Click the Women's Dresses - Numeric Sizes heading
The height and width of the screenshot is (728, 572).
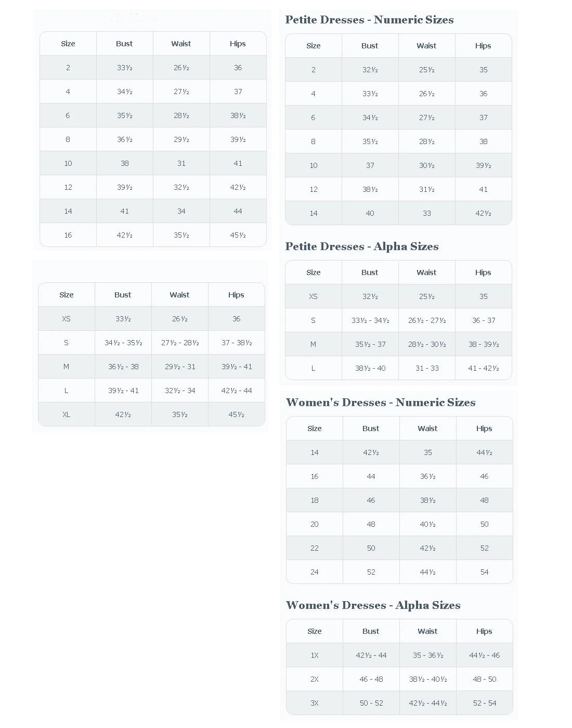click(381, 402)
